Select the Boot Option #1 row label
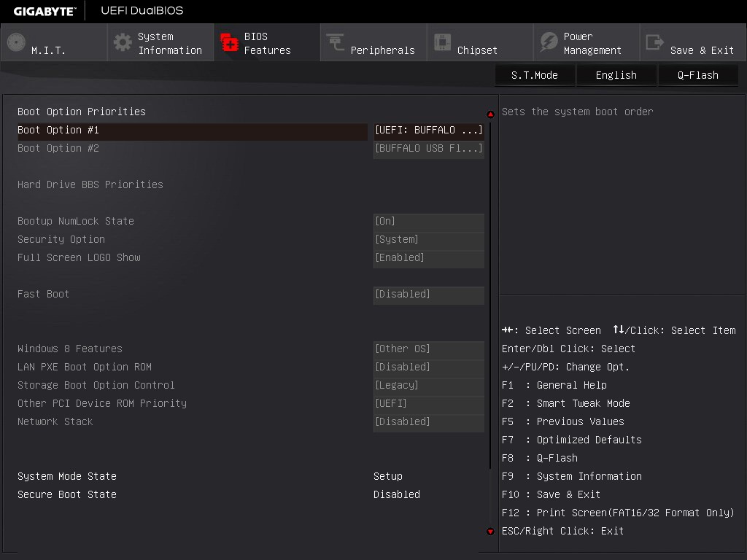Image resolution: width=747 pixels, height=560 pixels. (58, 130)
